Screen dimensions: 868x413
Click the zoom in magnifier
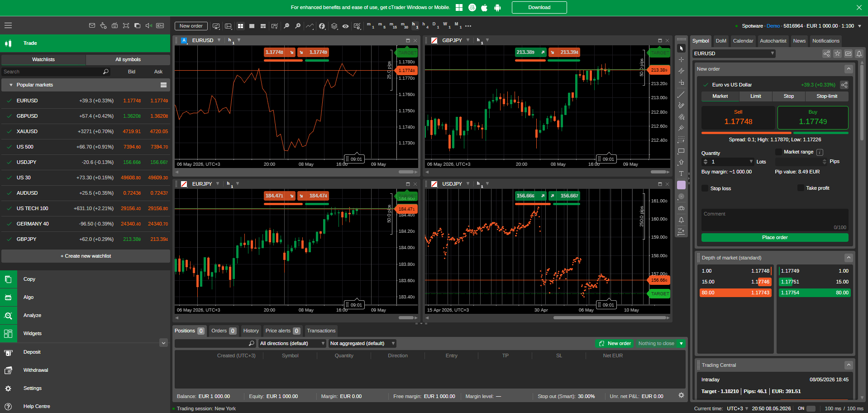(298, 26)
